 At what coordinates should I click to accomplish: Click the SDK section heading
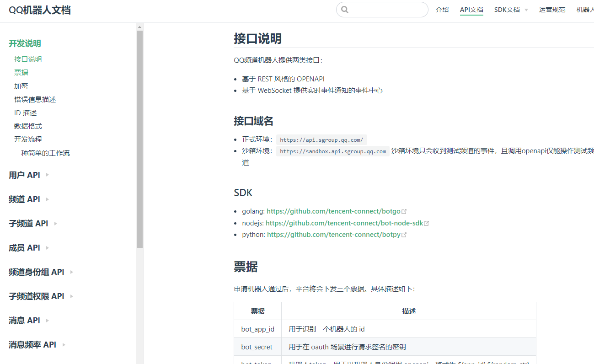[x=243, y=193]
